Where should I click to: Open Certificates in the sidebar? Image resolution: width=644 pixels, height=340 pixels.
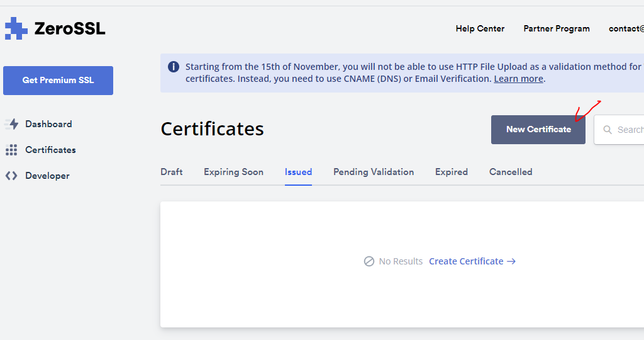[x=50, y=150]
